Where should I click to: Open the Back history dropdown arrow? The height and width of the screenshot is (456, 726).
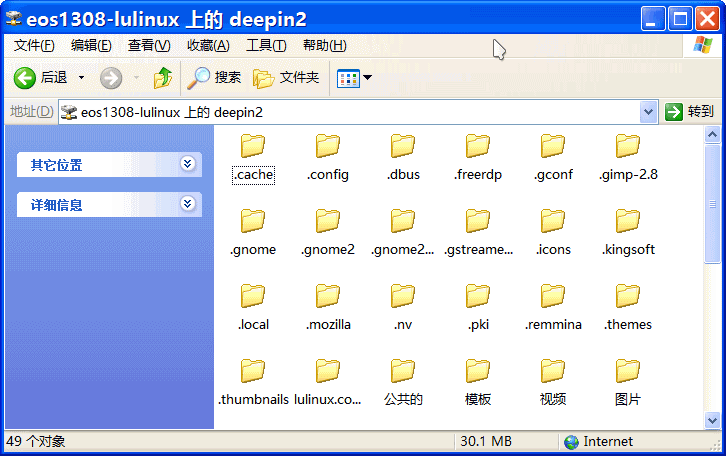point(81,77)
